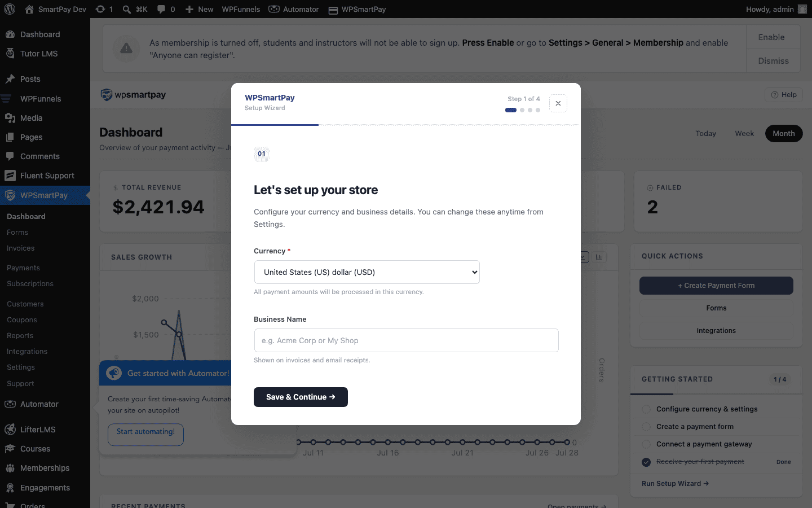Select the Today range toggle
The width and height of the screenshot is (812, 508).
(x=705, y=133)
